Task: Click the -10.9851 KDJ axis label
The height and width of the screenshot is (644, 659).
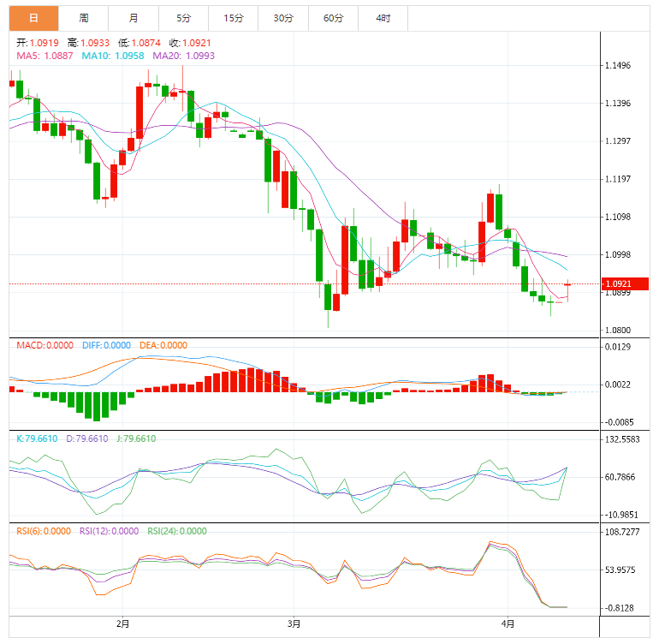Action: tap(620, 515)
